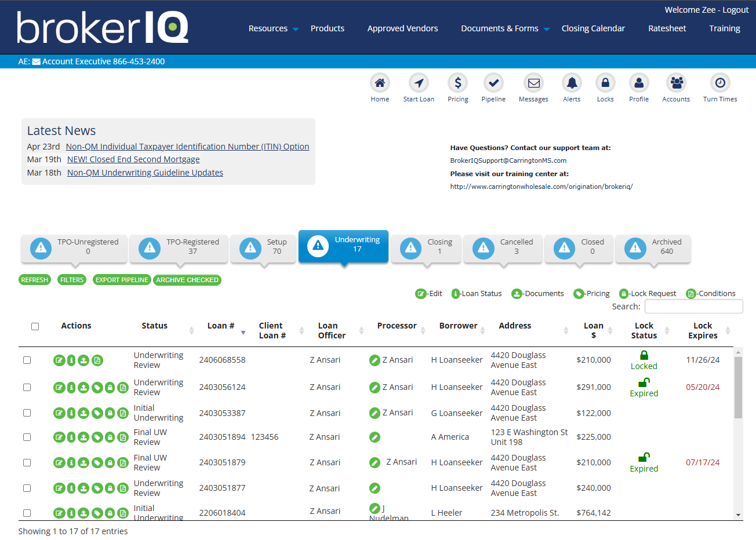Viewport: 756px width, 540px height.
Task: Click documents upload icon for loan 2406068558
Action: pos(83,360)
